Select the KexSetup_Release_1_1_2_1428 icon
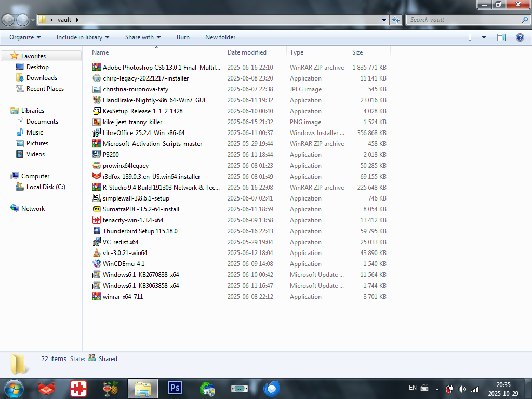This screenshot has height=399, width=532. [97, 111]
